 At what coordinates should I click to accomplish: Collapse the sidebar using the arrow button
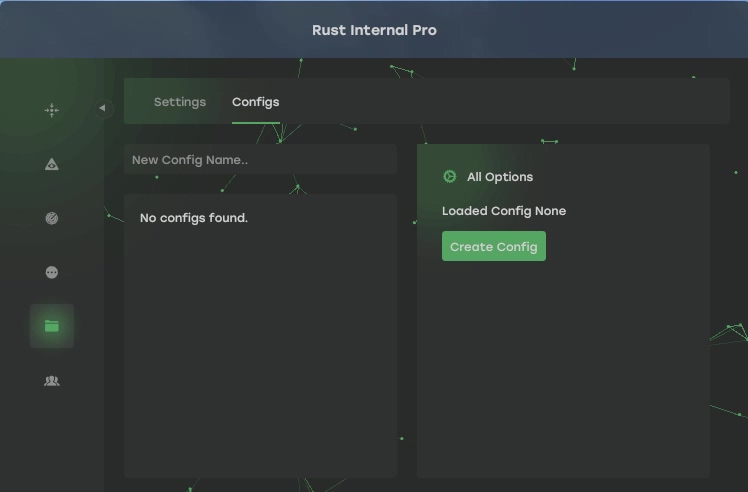102,108
